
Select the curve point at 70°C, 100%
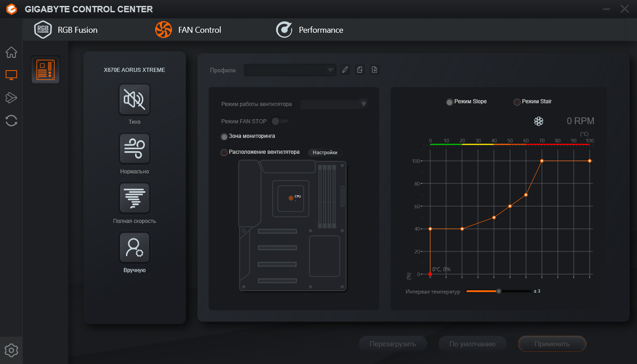tap(542, 161)
